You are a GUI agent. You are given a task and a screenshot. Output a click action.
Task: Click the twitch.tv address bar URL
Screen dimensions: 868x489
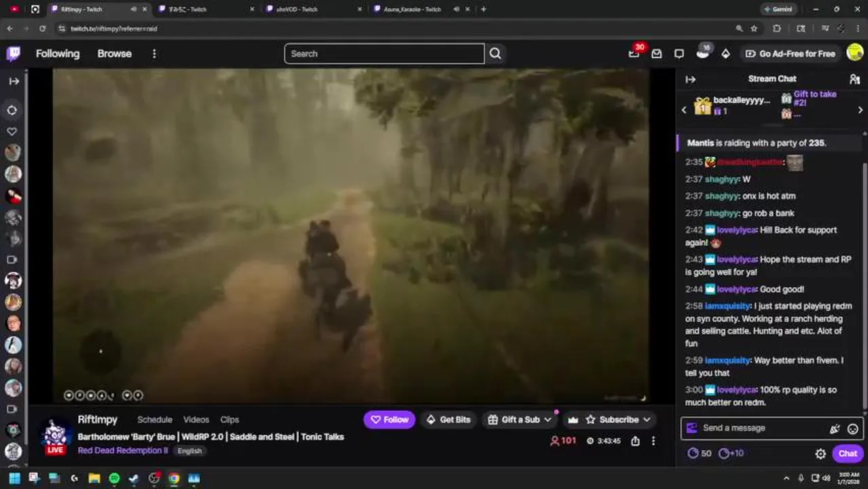(113, 29)
